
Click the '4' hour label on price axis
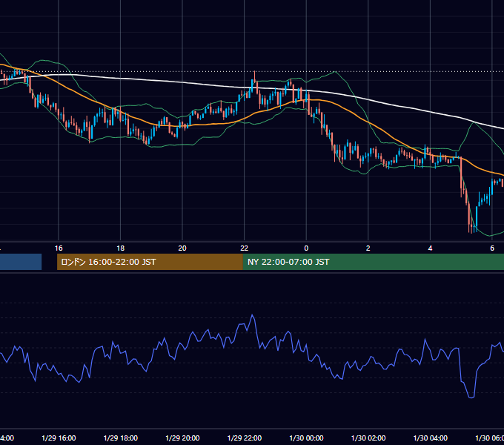[430, 248]
